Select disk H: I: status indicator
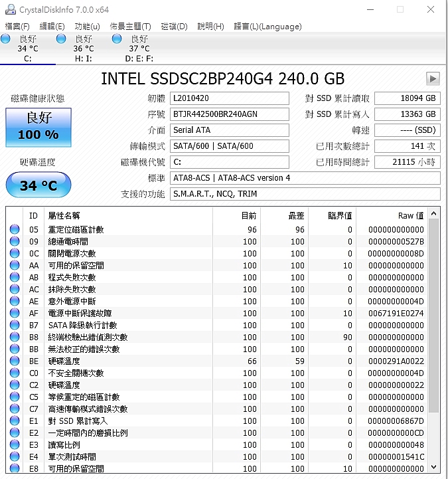Screen dimensions: 448x479 pyautogui.click(x=61, y=39)
